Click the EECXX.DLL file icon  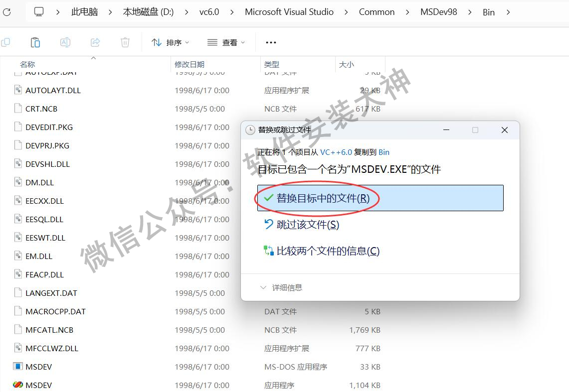pyautogui.click(x=18, y=201)
